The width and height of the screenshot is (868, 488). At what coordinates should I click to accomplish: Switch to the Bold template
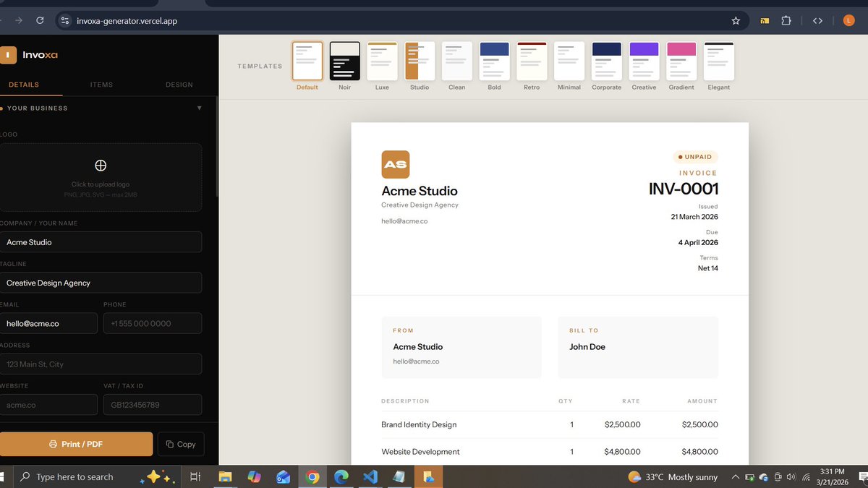pos(494,61)
